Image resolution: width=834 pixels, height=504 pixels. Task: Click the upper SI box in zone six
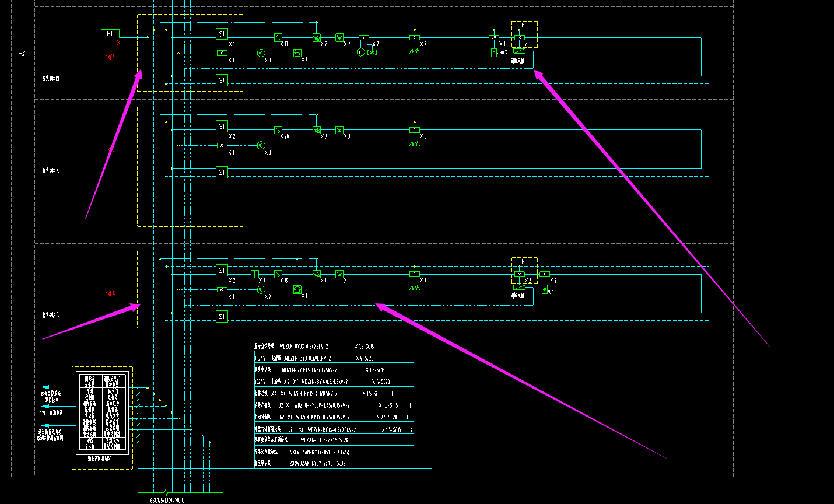pyautogui.click(x=222, y=270)
